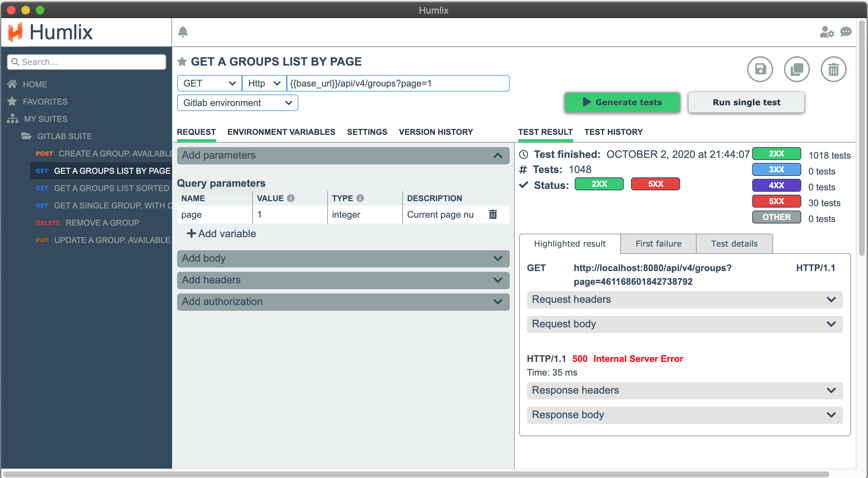The image size is (868, 478).
Task: Toggle the favorite star beside request title
Action: click(x=182, y=62)
